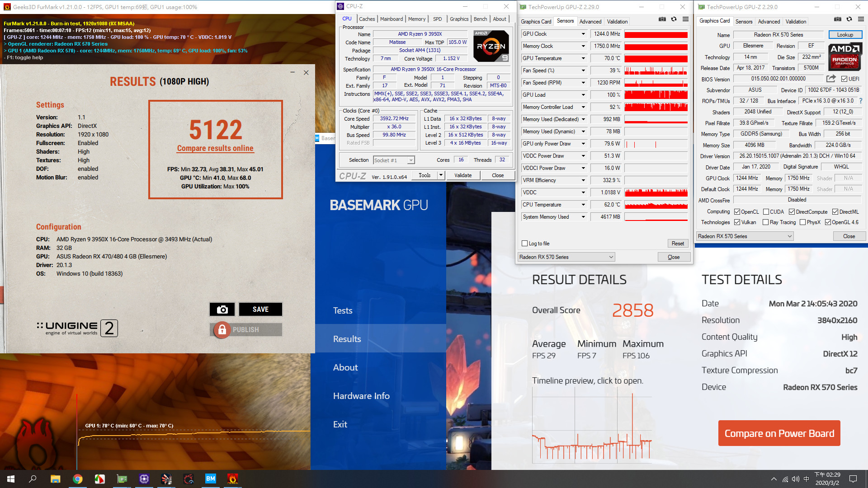Enable the Log to file checkbox

tap(524, 244)
